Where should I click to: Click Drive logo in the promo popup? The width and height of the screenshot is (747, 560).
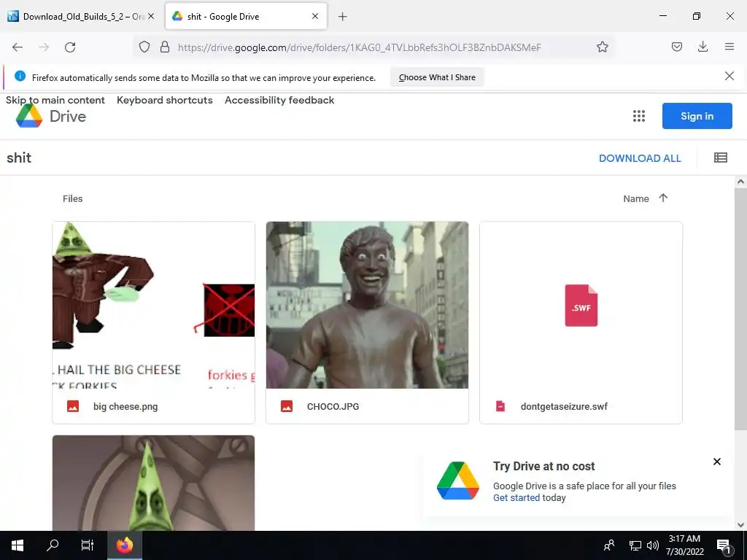pos(458,481)
